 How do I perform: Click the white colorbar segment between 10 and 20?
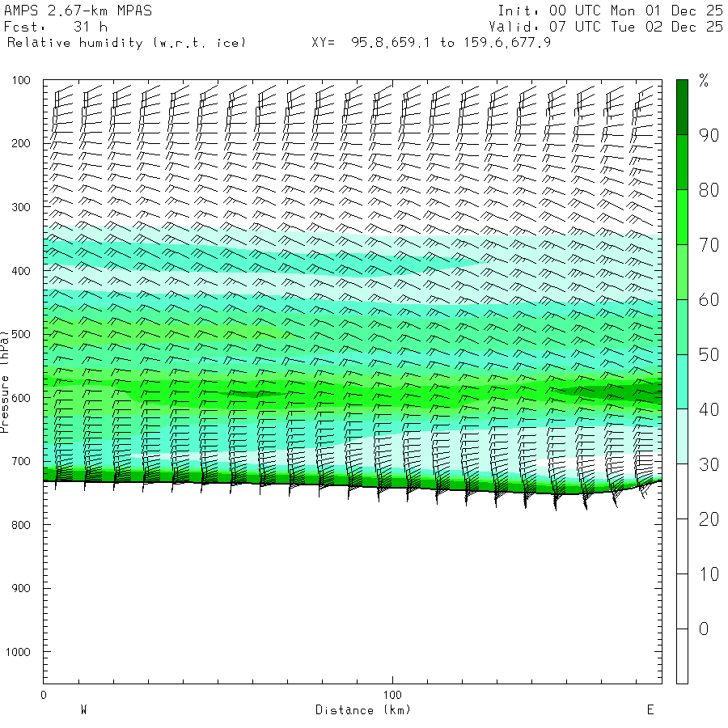point(682,547)
